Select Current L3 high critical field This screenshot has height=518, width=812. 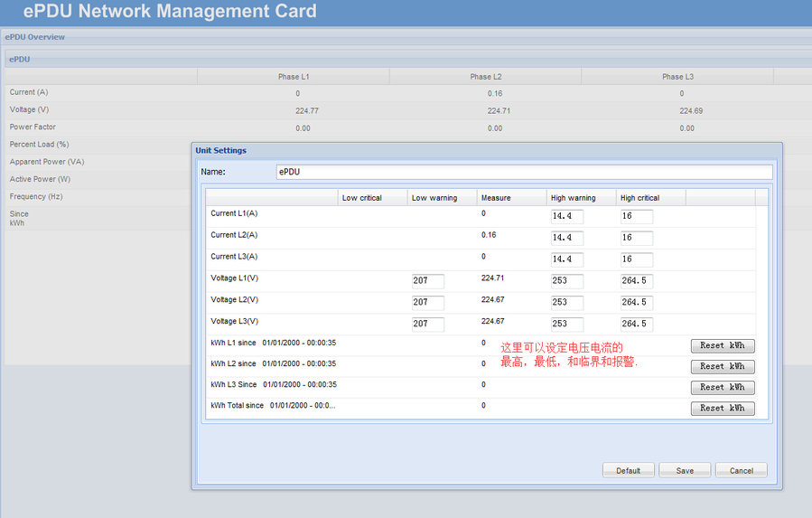[637, 259]
